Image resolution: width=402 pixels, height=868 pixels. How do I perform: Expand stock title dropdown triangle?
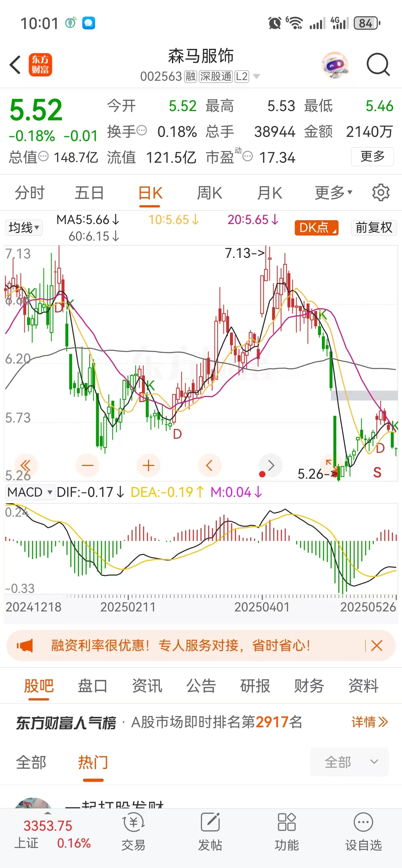(257, 77)
